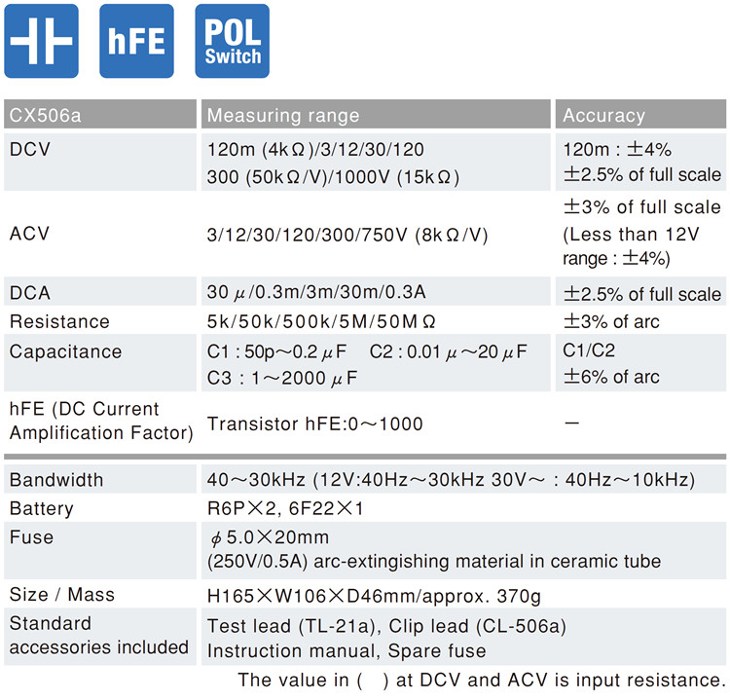This screenshot has height=700, width=730.
Task: Click the DCA measuring range cell
Action: tap(376, 291)
